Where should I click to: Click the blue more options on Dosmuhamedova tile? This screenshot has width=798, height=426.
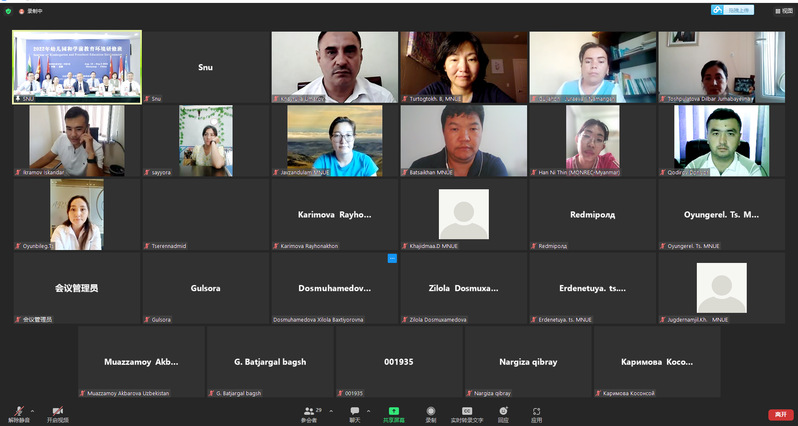coord(392,258)
